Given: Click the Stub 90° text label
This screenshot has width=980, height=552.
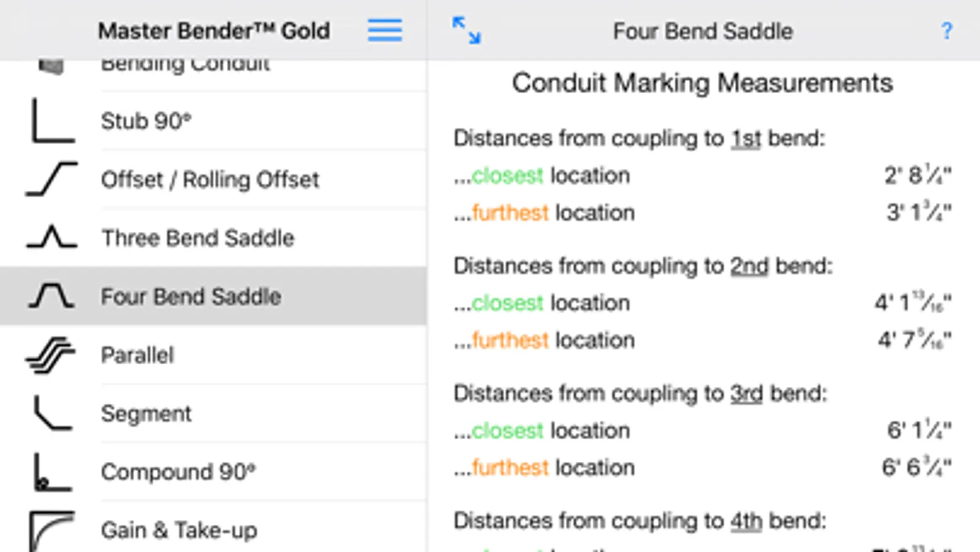Looking at the screenshot, I should pos(146,121).
